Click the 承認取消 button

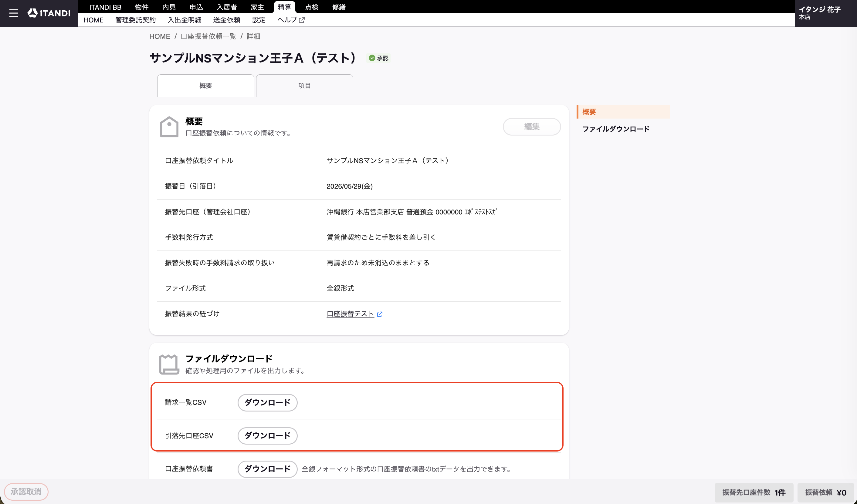click(26, 492)
